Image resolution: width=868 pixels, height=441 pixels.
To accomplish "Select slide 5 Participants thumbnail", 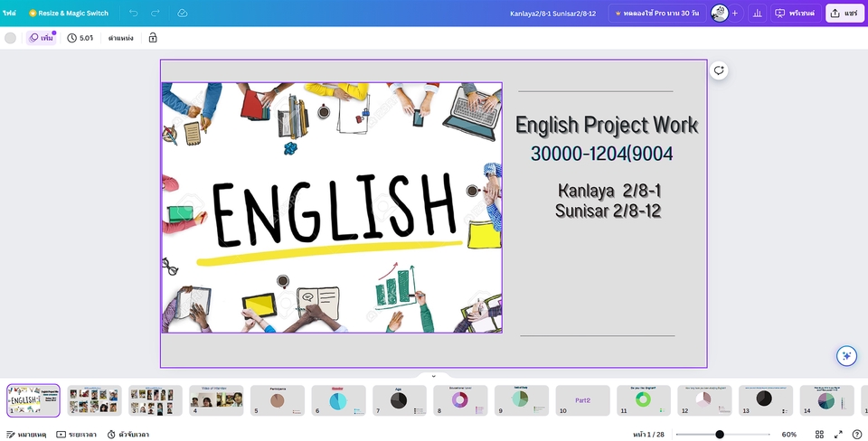I will [278, 400].
